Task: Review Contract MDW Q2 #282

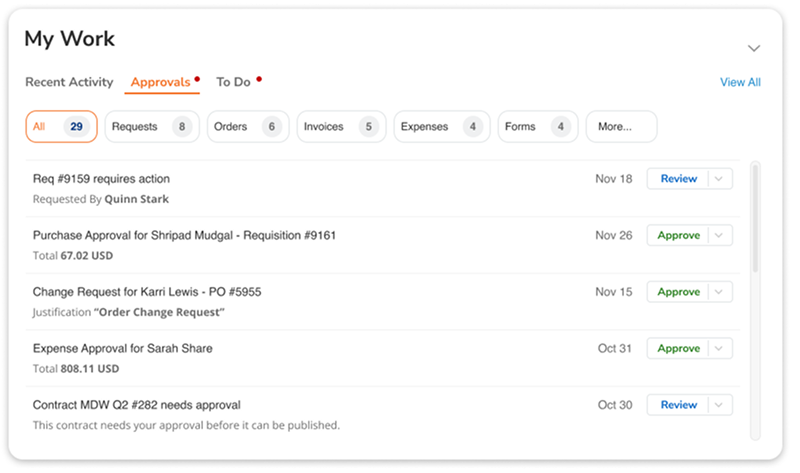Action: [x=678, y=405]
